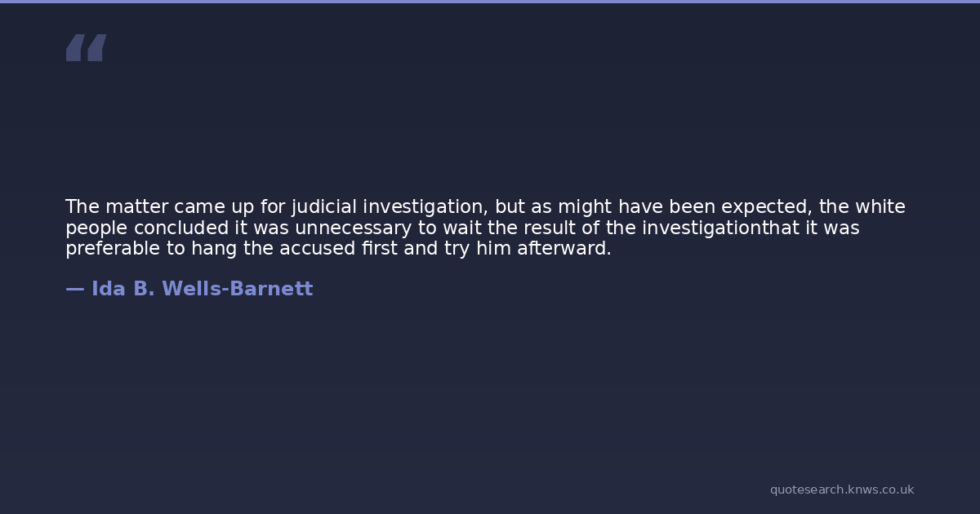
Task: Click the word 'judicial' in the quote
Action: (x=324, y=207)
